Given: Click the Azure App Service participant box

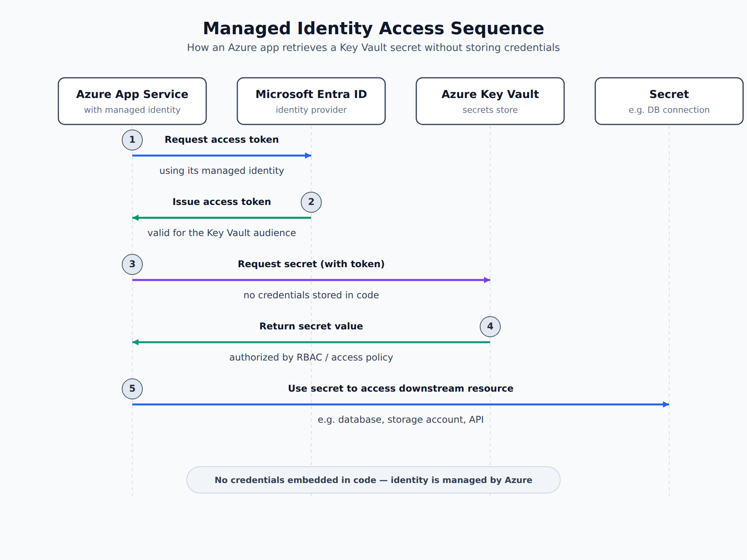Looking at the screenshot, I should (x=132, y=101).
